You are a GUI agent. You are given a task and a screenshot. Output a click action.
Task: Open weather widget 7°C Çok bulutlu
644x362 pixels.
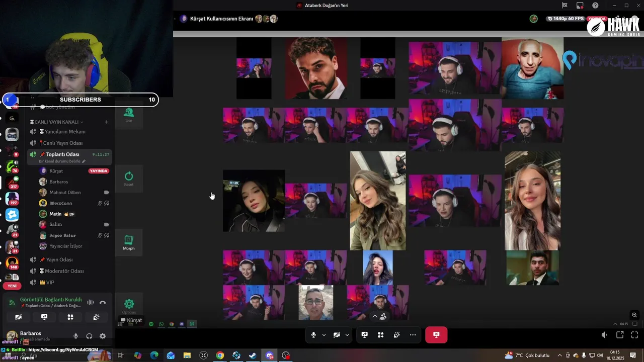coord(527,355)
